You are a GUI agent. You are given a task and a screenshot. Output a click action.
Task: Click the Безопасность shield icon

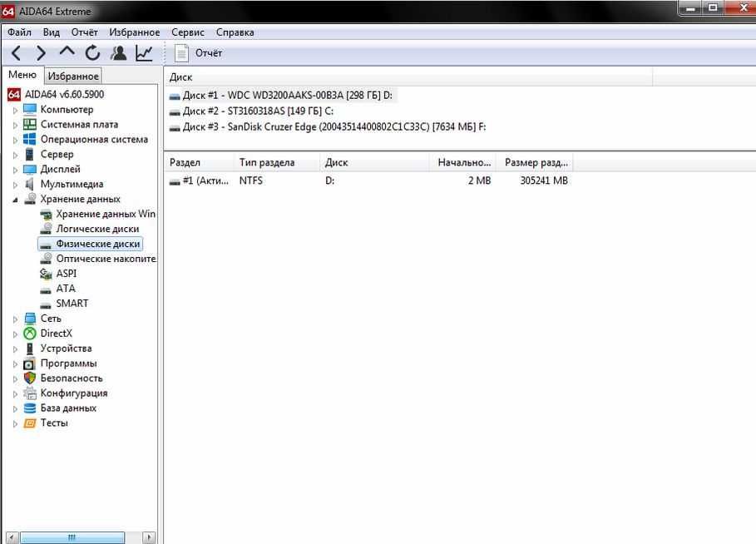click(x=30, y=378)
